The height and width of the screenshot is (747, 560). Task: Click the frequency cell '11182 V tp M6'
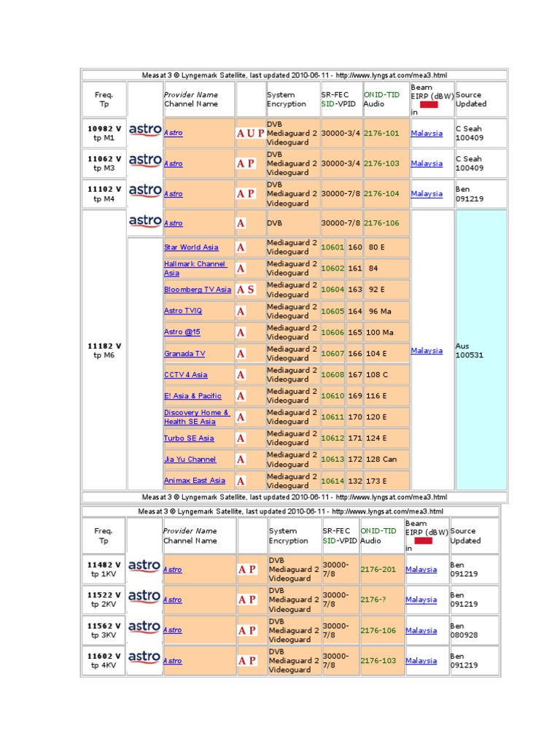[104, 351]
